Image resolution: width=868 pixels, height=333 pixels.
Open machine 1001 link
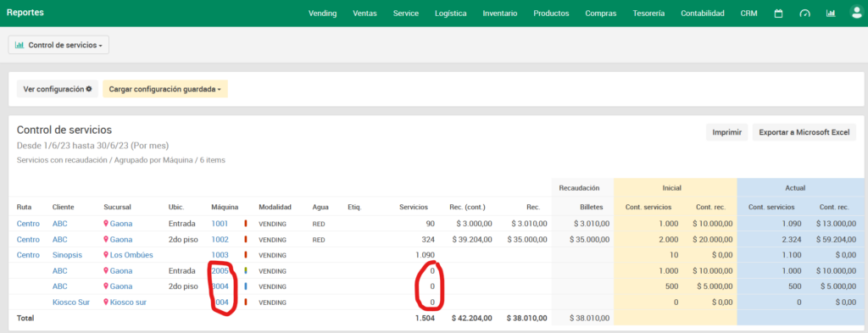click(x=220, y=224)
